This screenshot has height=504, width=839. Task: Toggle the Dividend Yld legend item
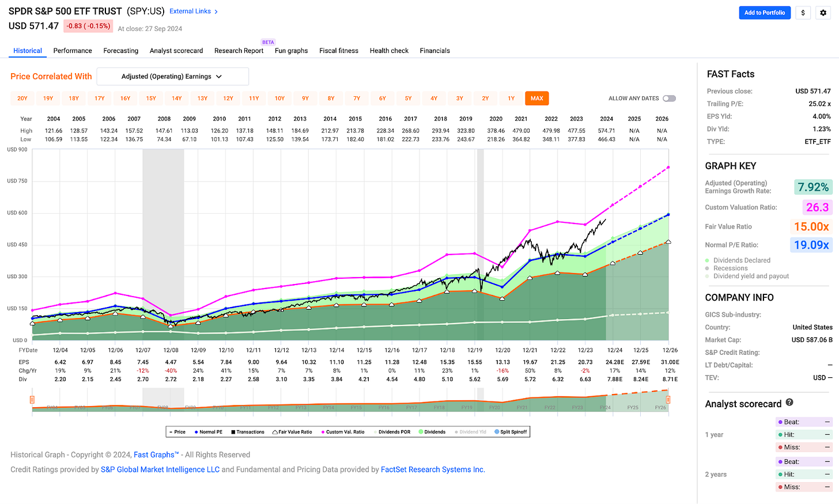tap(470, 432)
